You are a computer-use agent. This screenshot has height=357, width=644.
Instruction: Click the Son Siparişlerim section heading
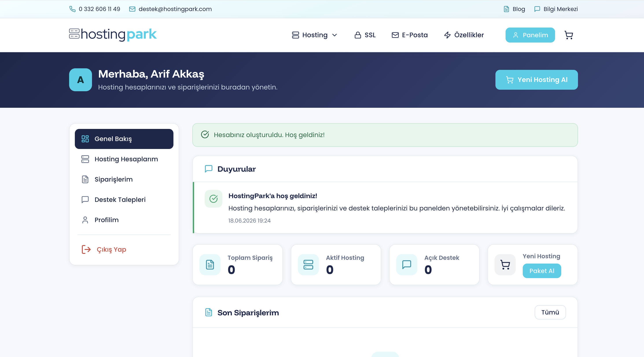point(248,313)
